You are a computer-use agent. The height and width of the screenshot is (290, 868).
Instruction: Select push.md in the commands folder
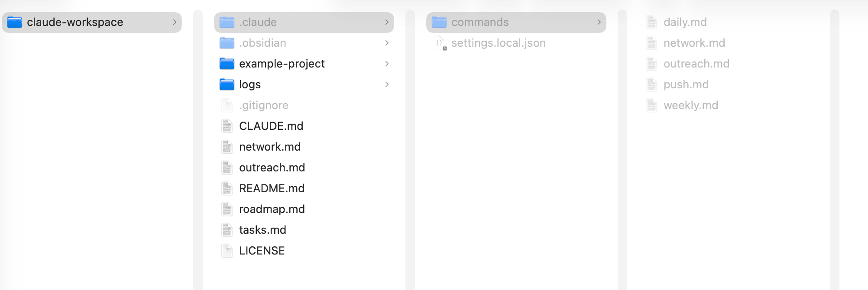(x=686, y=84)
